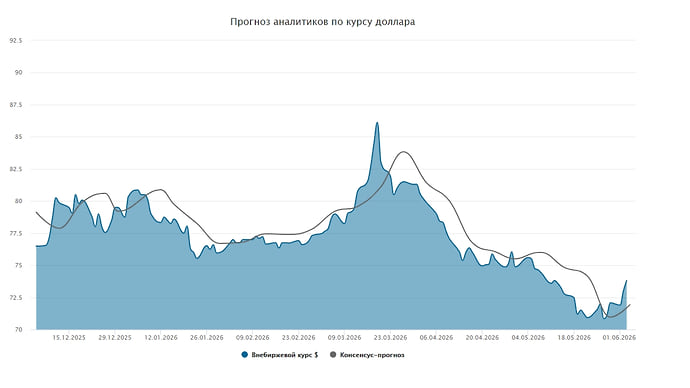Click the x-axis date label 20.04.2026
Image resolution: width=690 pixels, height=388 pixels.
click(482, 338)
